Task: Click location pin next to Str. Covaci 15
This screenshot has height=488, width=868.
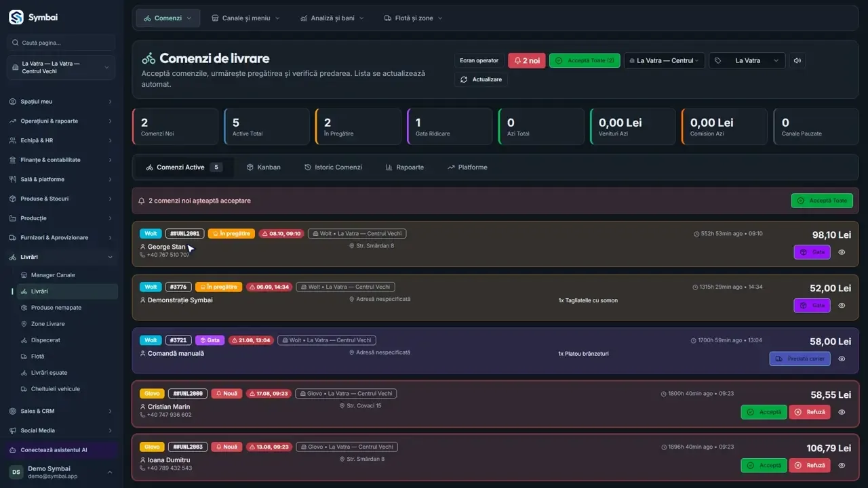Action: click(342, 406)
